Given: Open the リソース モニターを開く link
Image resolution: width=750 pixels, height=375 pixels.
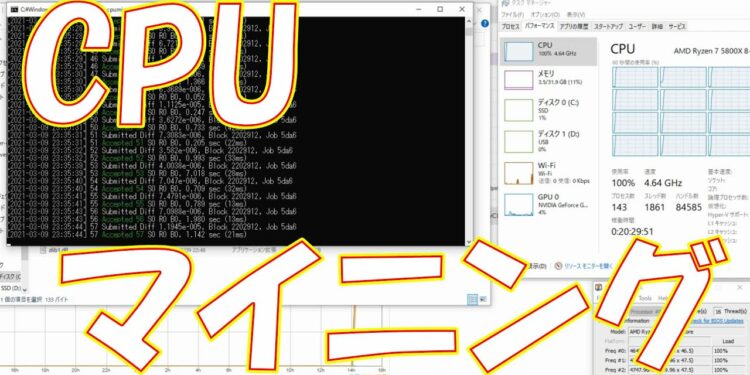Looking at the screenshot, I should click(x=588, y=266).
